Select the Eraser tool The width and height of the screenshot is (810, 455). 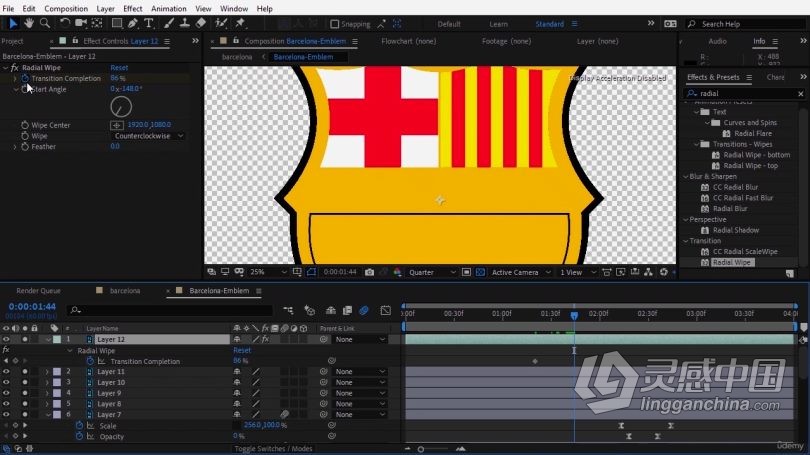pos(201,23)
